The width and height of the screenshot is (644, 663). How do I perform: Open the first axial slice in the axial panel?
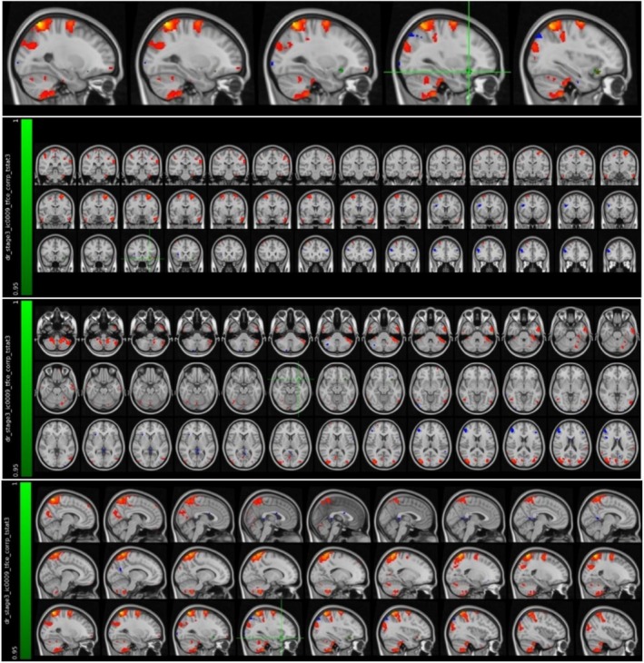tap(57, 331)
